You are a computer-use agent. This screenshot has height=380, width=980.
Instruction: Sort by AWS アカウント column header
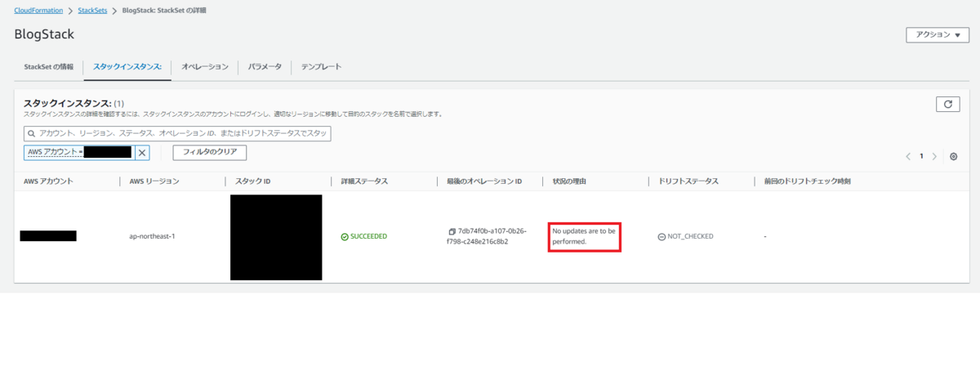click(x=49, y=181)
